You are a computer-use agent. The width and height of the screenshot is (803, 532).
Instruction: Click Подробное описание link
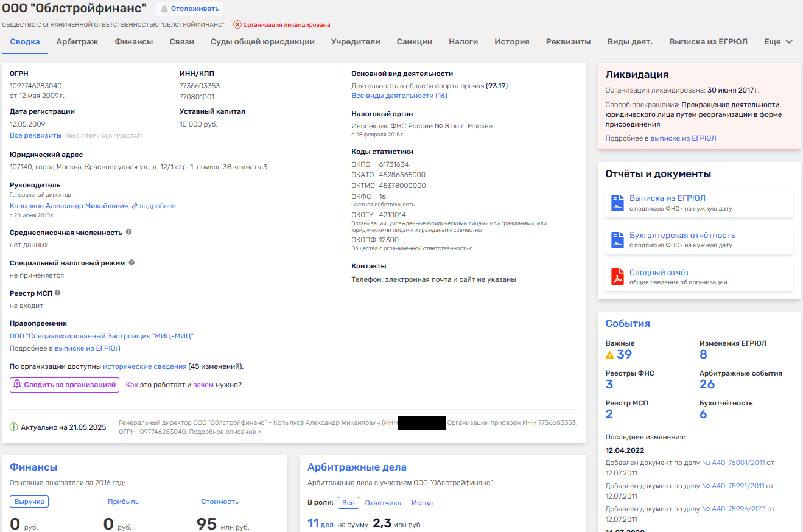[225, 432]
